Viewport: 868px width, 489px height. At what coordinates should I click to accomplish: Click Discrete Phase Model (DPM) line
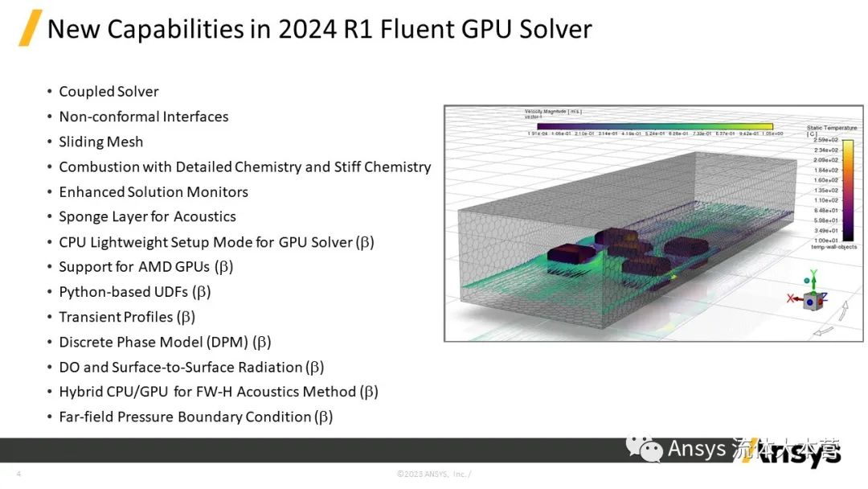click(165, 343)
